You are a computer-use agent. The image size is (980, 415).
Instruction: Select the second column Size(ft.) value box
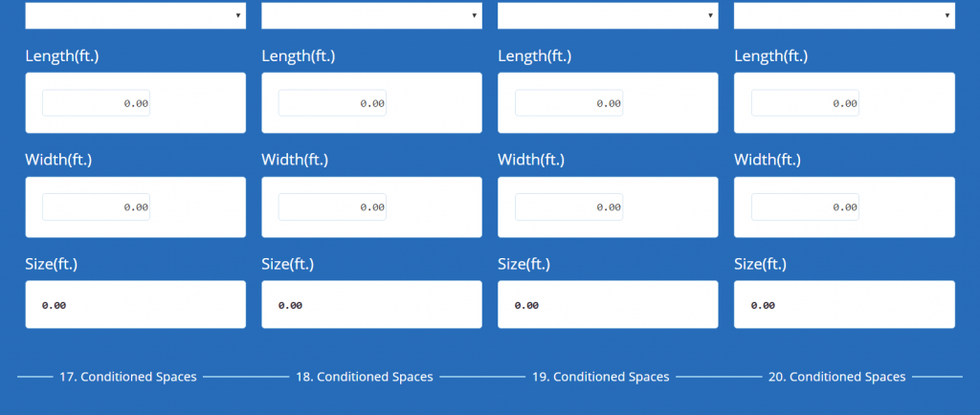pyautogui.click(x=371, y=305)
